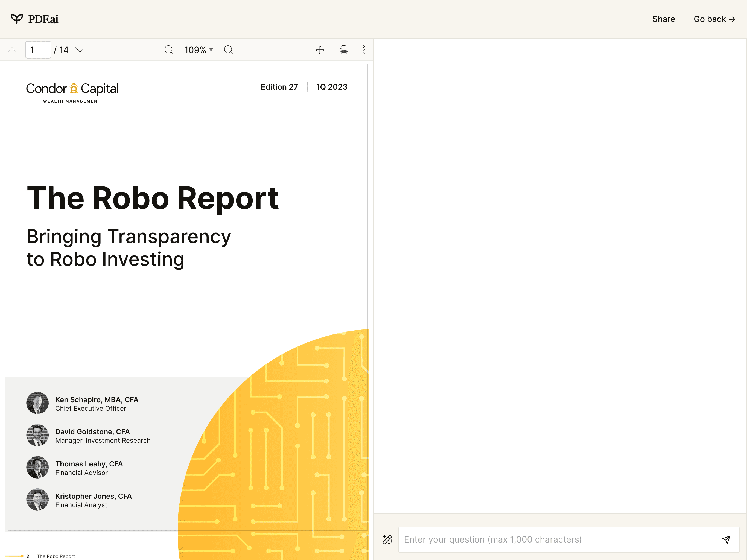Screen dimensions: 747x560
Task: Zoom in using the plus magnifier
Action: coord(229,50)
